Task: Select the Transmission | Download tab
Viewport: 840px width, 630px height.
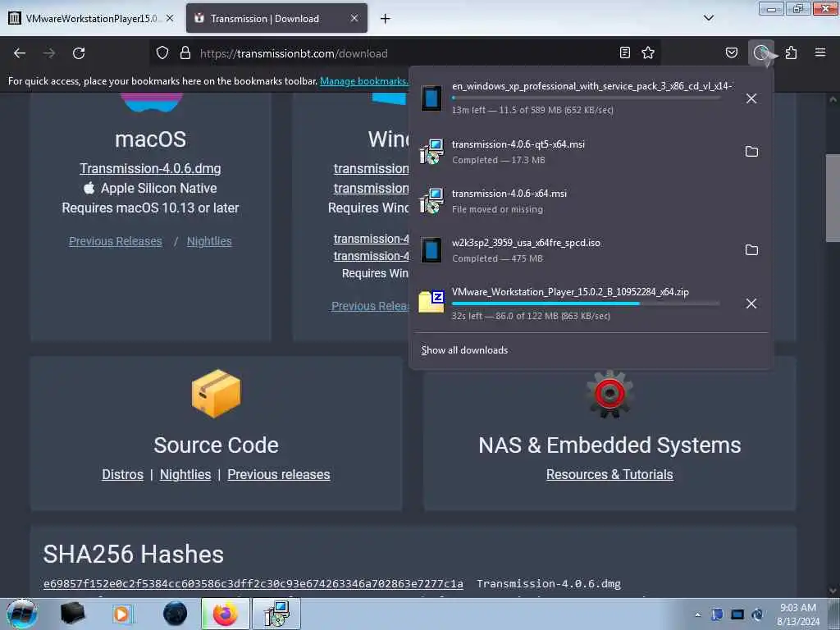Action: (276, 18)
